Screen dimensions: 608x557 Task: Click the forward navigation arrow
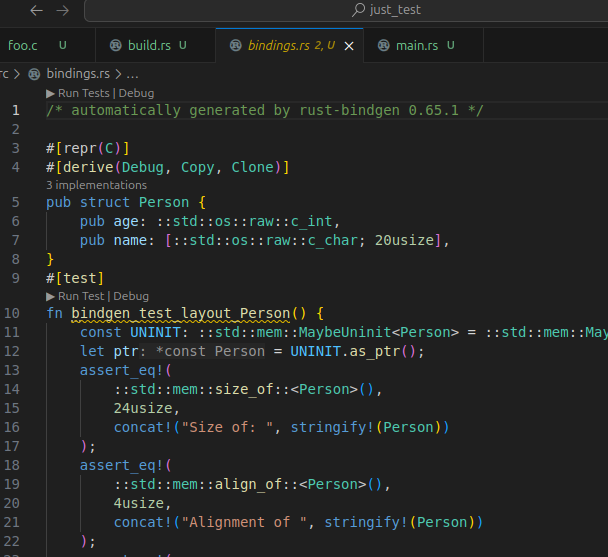pyautogui.click(x=62, y=10)
